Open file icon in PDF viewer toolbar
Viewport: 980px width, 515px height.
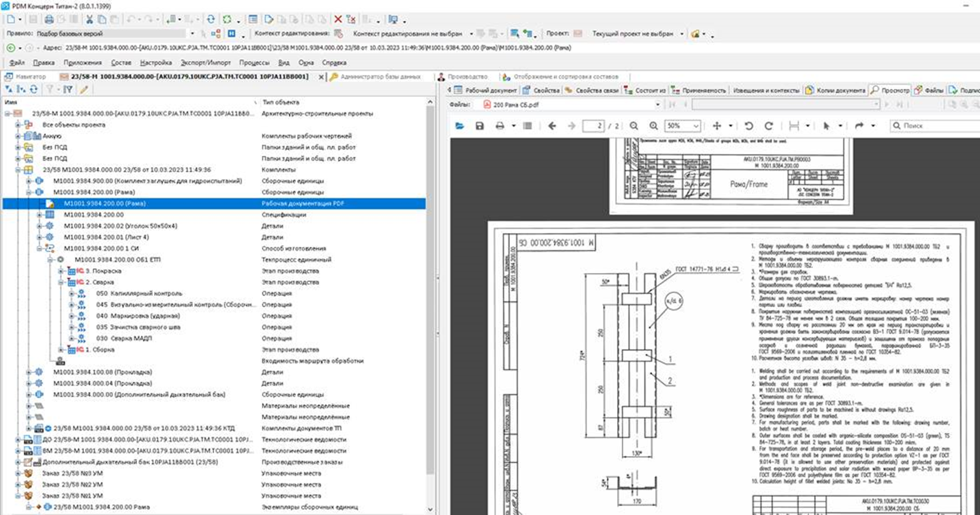[459, 126]
